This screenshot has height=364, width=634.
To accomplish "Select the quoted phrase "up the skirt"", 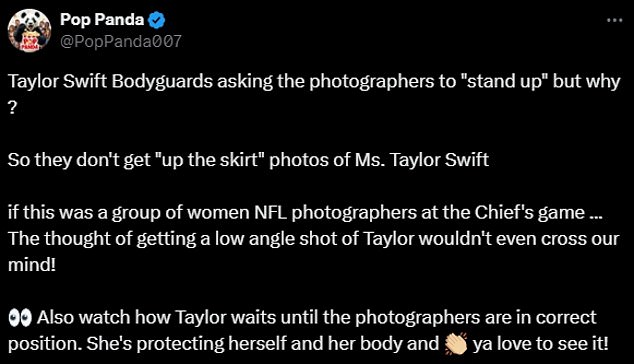I will coord(209,160).
